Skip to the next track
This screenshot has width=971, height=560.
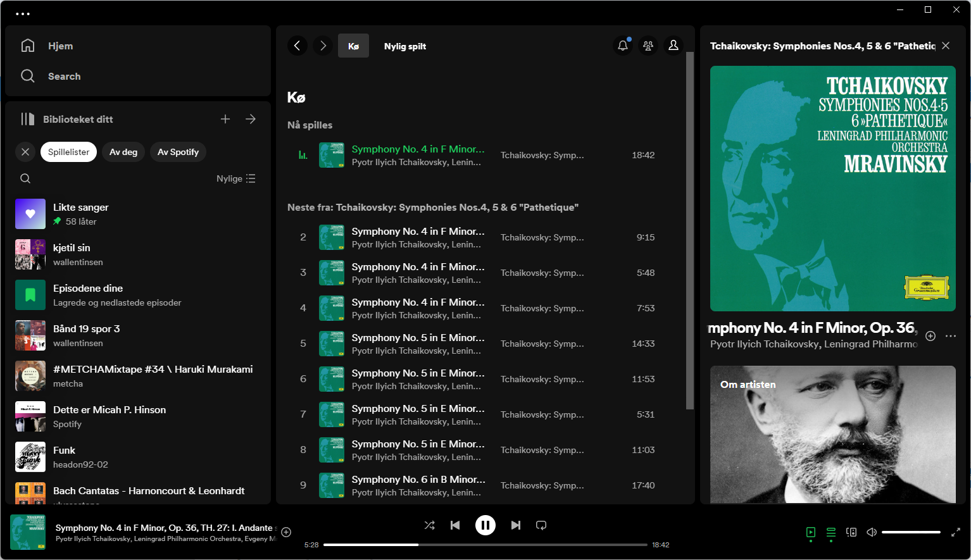pos(516,525)
